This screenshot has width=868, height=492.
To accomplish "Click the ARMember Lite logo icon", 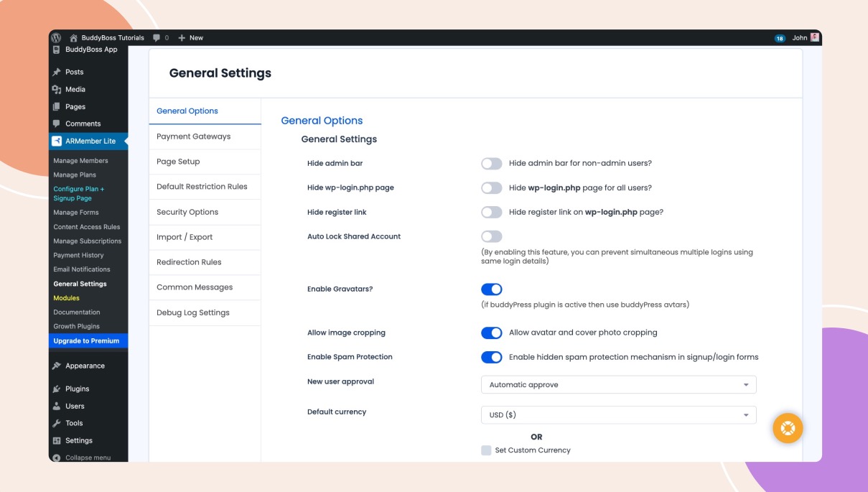I will (x=57, y=141).
